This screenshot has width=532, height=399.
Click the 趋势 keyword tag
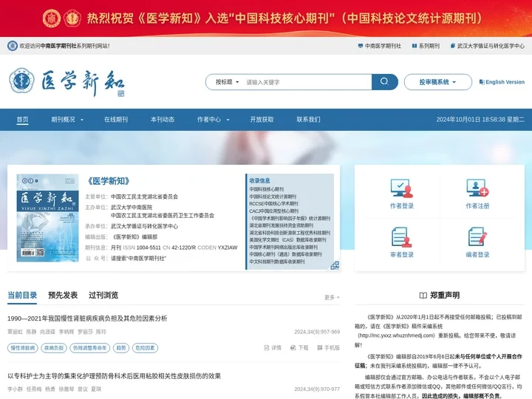tap(120, 348)
